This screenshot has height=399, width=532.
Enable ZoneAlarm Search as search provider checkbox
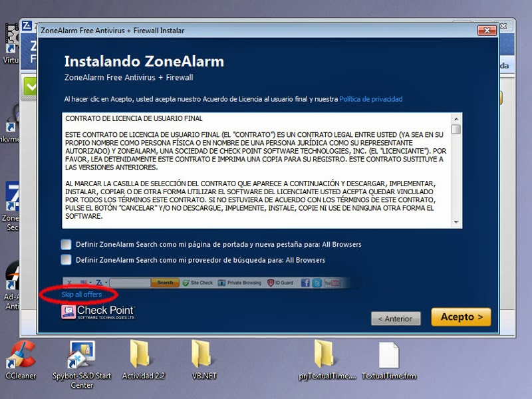pos(66,260)
